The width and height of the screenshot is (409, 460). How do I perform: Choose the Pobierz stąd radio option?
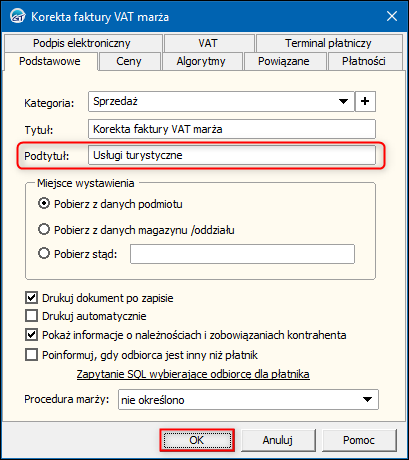(x=44, y=253)
